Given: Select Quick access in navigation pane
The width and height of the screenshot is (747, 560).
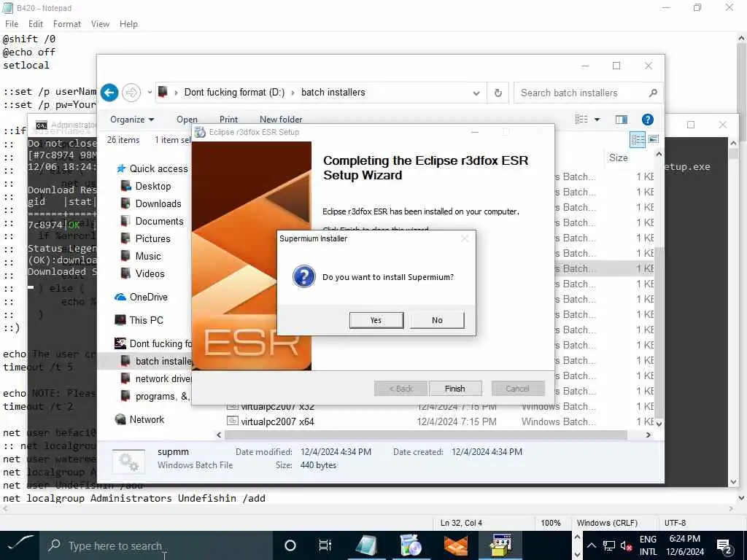Looking at the screenshot, I should 152,168.
